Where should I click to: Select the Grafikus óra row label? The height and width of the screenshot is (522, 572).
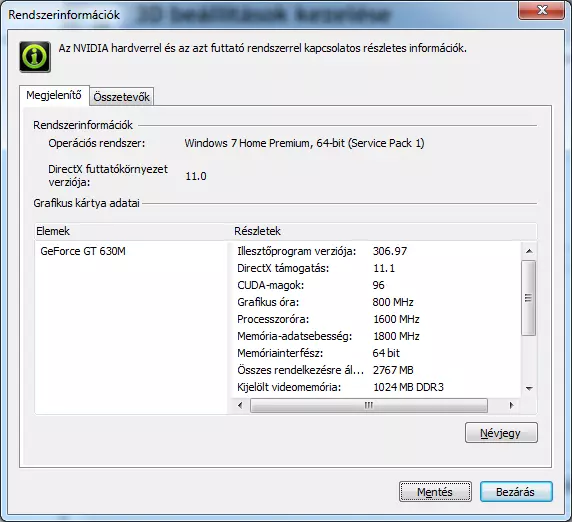[268, 302]
